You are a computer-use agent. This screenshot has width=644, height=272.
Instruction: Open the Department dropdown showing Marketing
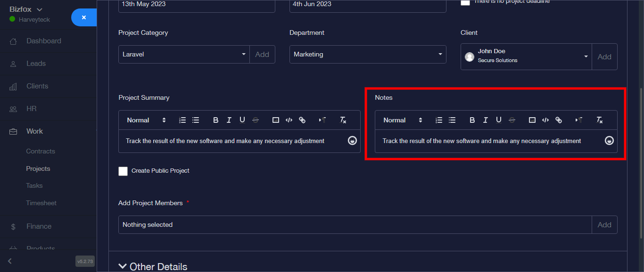[x=368, y=55]
